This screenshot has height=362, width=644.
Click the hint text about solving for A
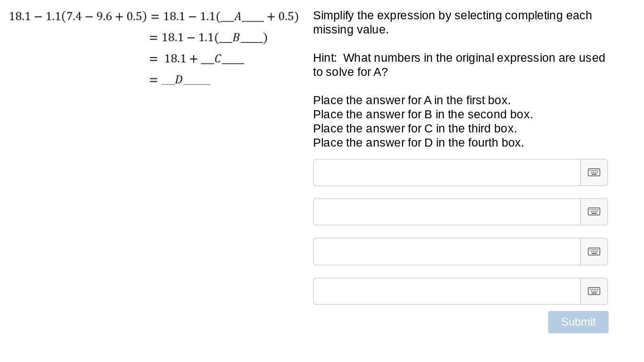(x=459, y=65)
